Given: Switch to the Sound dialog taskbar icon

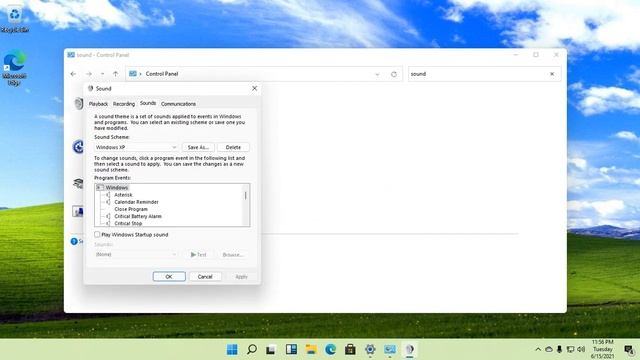Looking at the screenshot, I should (409, 349).
